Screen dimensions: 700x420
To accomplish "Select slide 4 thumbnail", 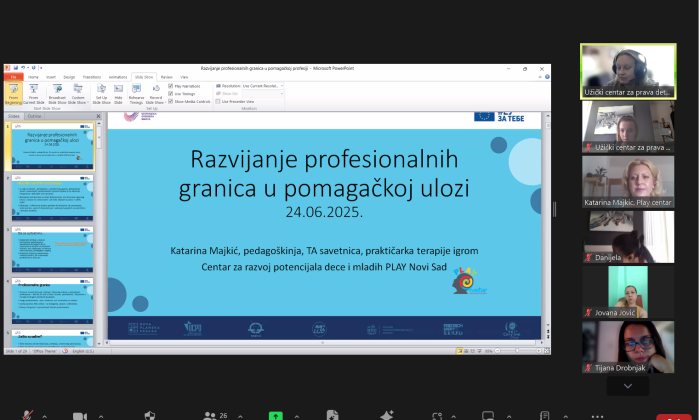I will coord(53,301).
